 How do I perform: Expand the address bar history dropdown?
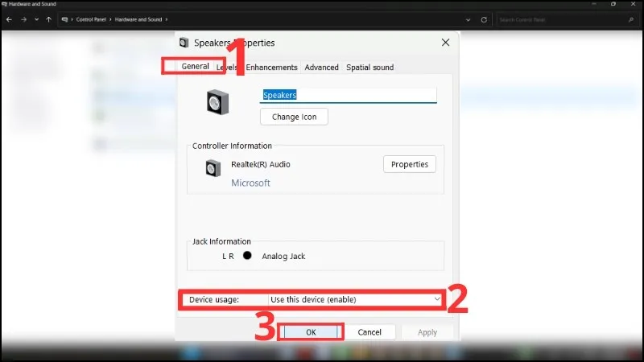[467, 19]
